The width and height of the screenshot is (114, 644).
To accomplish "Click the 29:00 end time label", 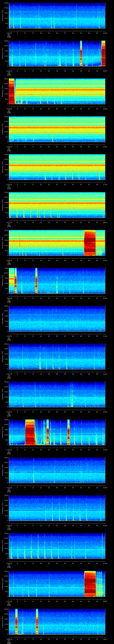I will tap(105, 260).
